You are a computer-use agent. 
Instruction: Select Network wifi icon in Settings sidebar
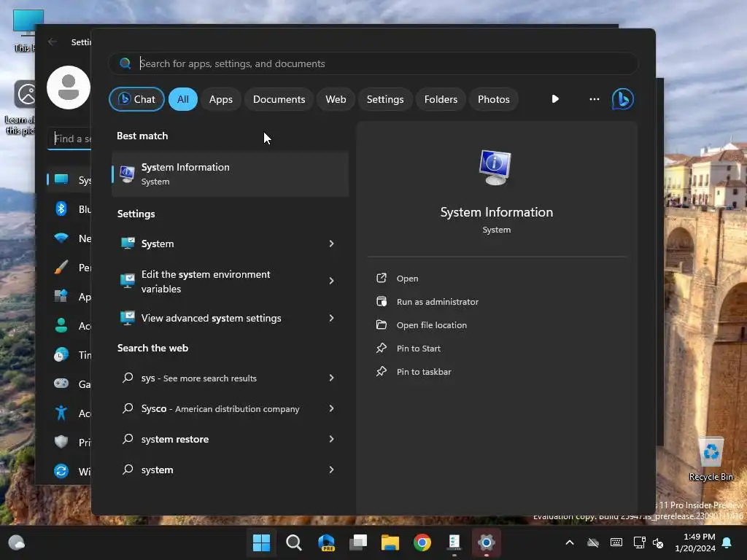click(x=61, y=238)
